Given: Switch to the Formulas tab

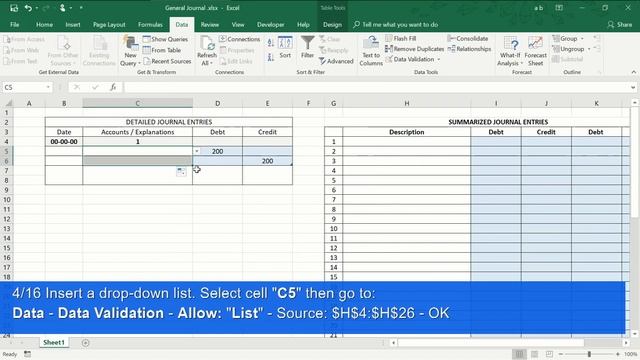Looking at the screenshot, I should tap(150, 24).
